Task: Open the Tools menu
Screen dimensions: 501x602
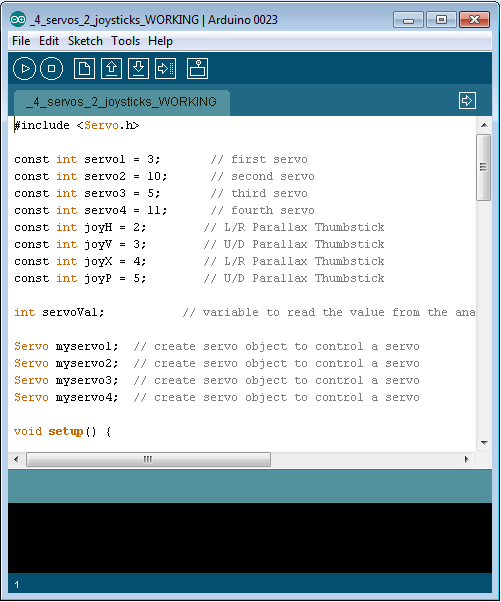Action: point(126,41)
